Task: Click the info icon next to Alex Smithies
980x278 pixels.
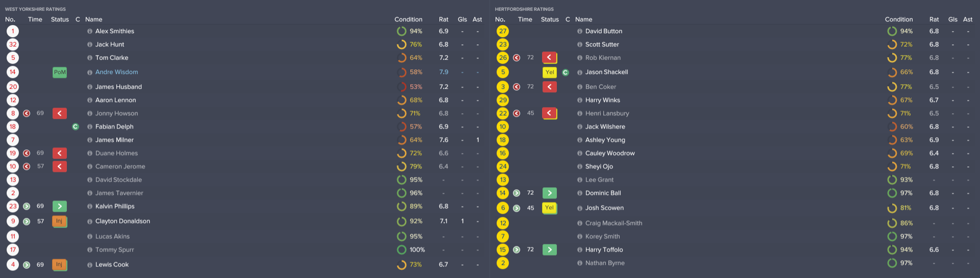Action: 90,31
